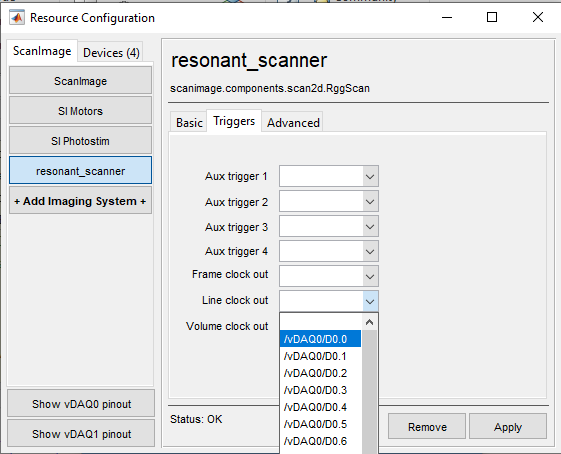The width and height of the screenshot is (561, 454).
Task: Select the Triggers tab
Action: 234,121
